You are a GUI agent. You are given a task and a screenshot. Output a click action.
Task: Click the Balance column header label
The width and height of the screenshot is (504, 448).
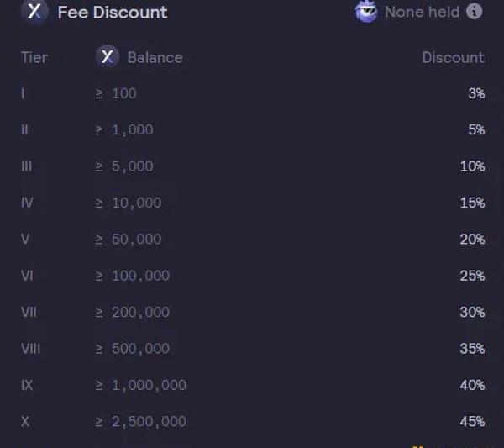click(155, 58)
